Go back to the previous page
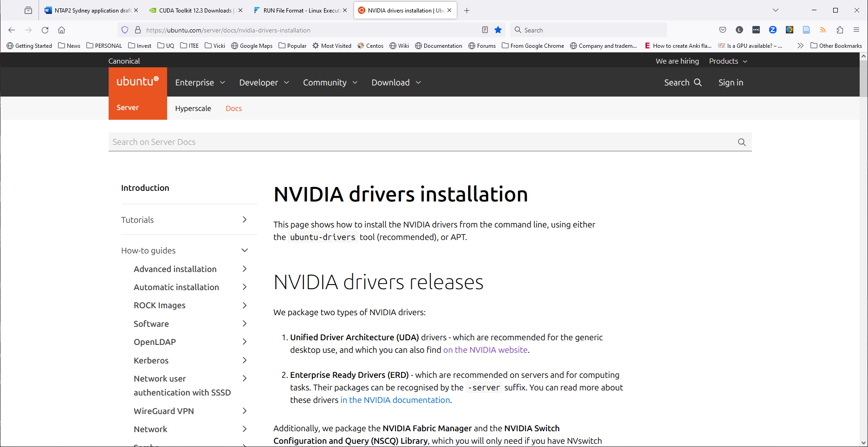 click(12, 30)
